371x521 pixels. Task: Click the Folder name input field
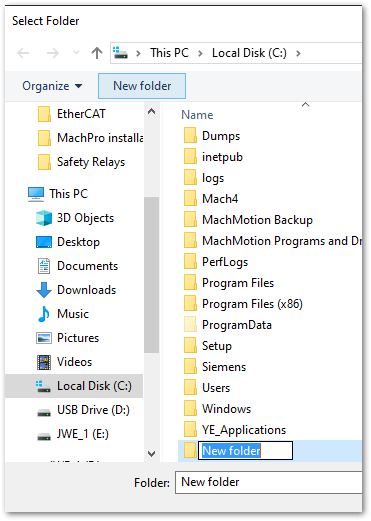(269, 482)
